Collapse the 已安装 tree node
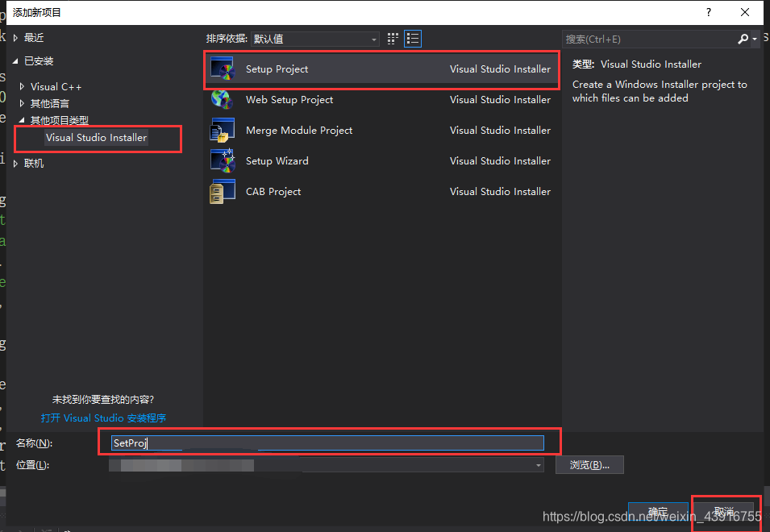The height and width of the screenshot is (532, 770). 15,60
